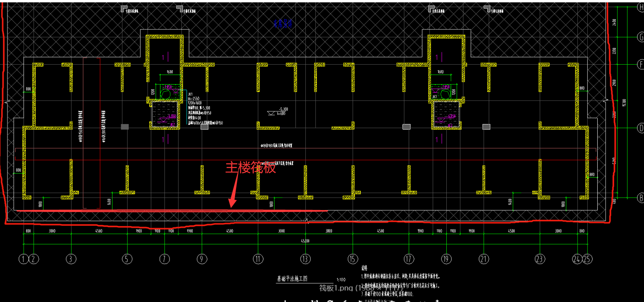Select row axis bubble D
Image resolution: width=644 pixels, height=302 pixels.
tap(640, 128)
